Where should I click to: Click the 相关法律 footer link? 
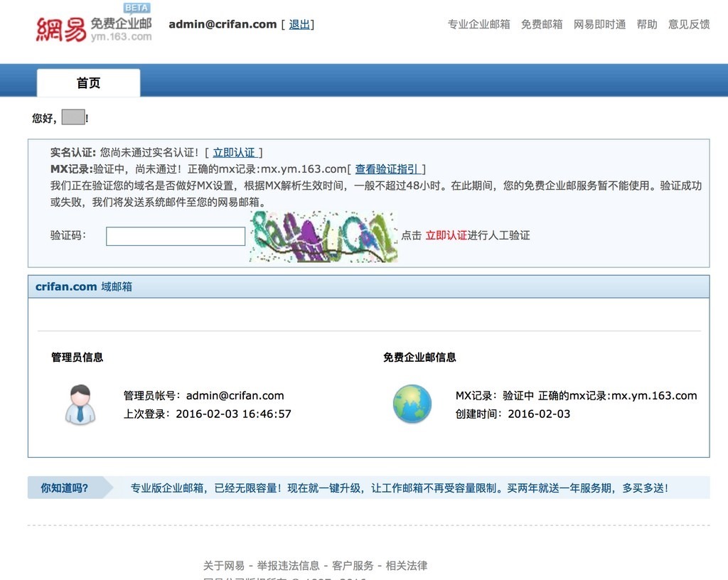point(407,566)
